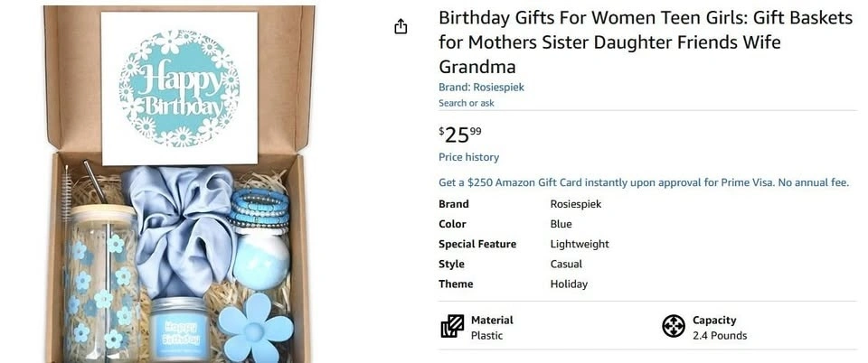Click the stacked blue bracelets in the photo
The width and height of the screenshot is (868, 363).
point(259,210)
